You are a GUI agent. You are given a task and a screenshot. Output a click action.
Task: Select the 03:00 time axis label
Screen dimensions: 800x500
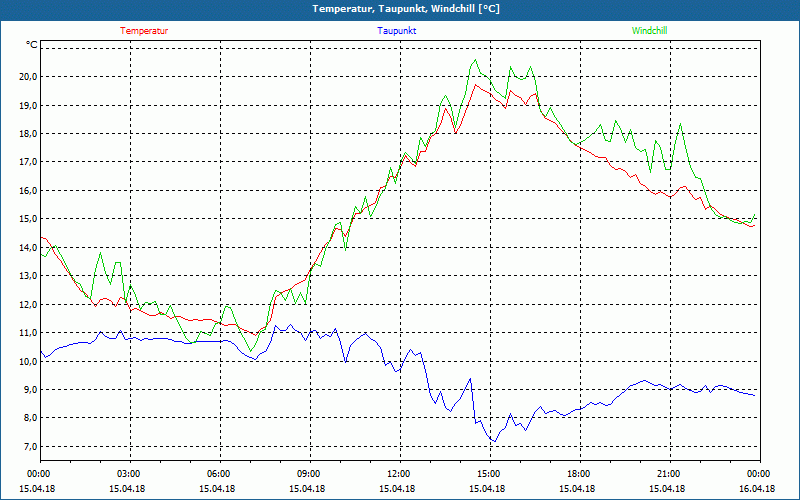point(129,474)
